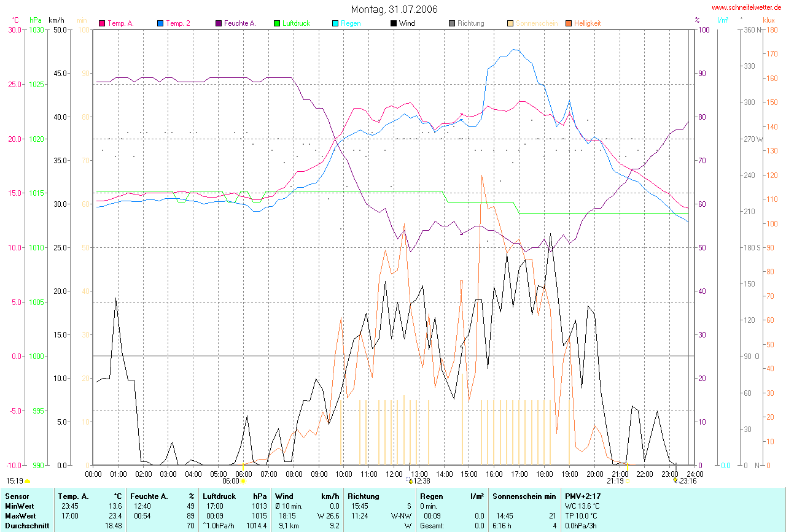This screenshot has height=532, width=786.
Task: Open the www.schneifelwetter.de link
Action: (747, 7)
